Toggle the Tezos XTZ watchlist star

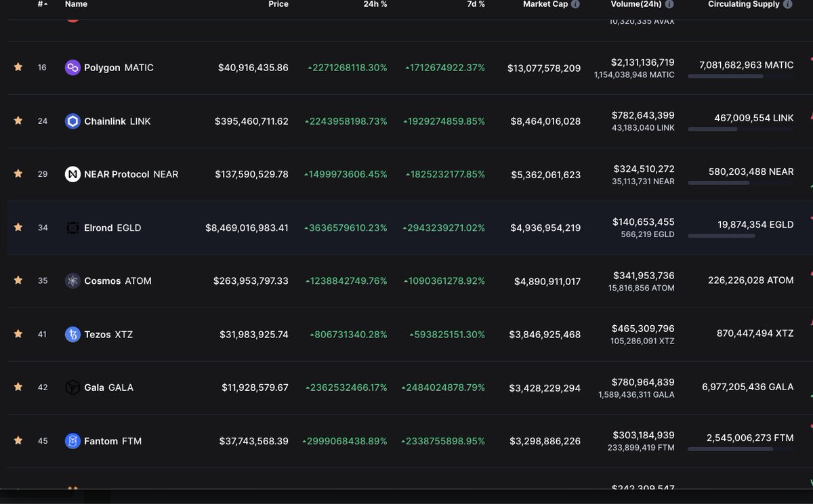tap(18, 333)
